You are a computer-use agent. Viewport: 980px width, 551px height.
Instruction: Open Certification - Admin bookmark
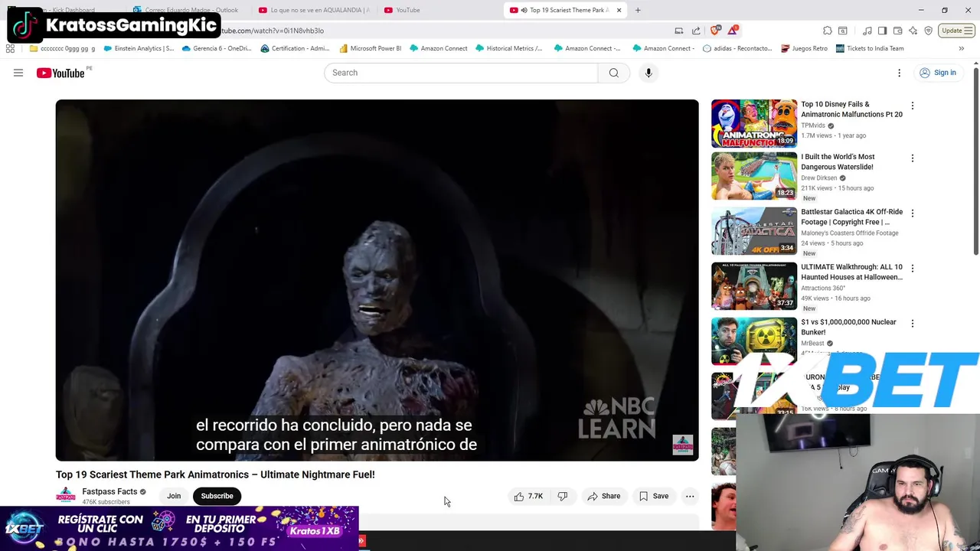pos(295,48)
